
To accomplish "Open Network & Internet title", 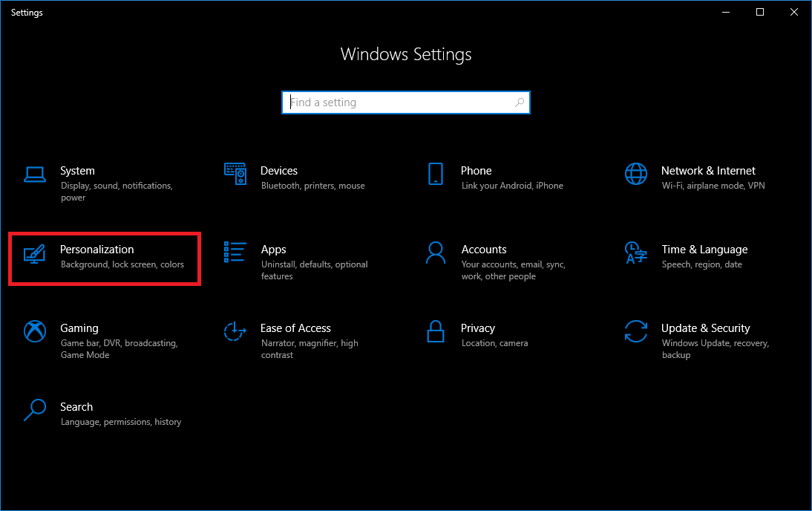I will coord(708,171).
